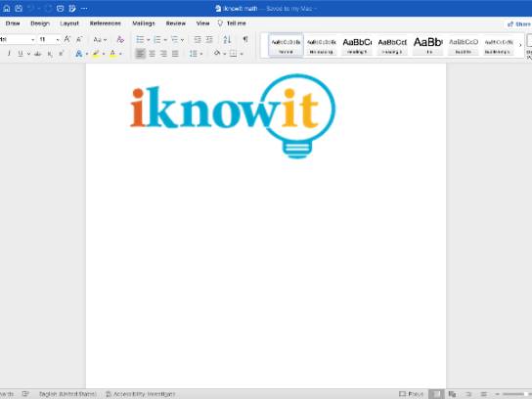Image resolution: width=532 pixels, height=399 pixels.
Task: Set paragraph alignment to center
Action: [x=152, y=54]
